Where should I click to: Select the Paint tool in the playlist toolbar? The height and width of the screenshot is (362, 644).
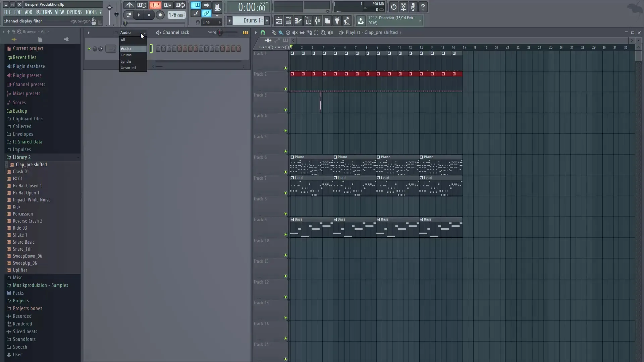pyautogui.click(x=281, y=33)
